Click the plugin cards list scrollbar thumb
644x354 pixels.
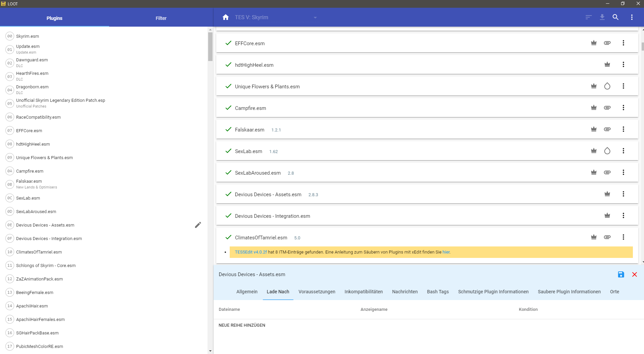643,47
